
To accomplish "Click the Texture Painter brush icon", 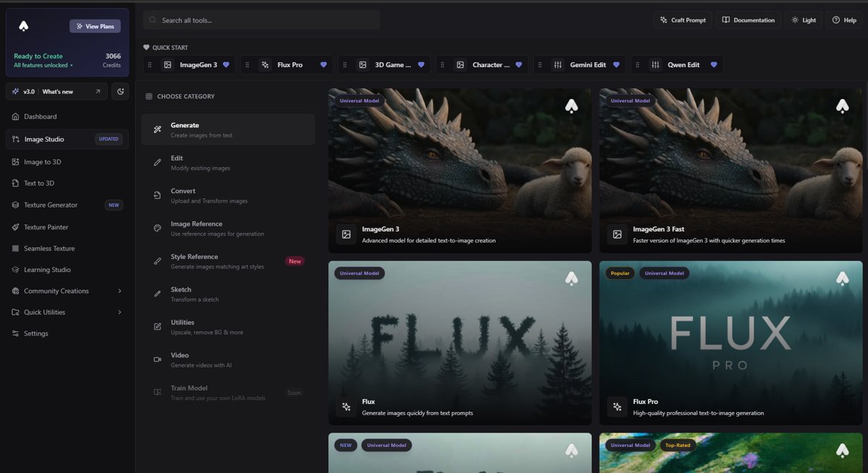I will [16, 227].
